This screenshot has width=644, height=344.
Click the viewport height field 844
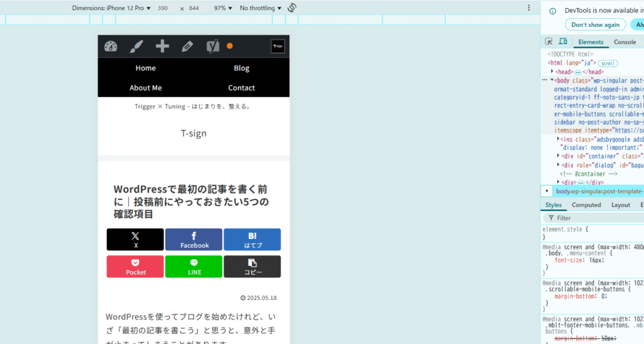(x=194, y=8)
